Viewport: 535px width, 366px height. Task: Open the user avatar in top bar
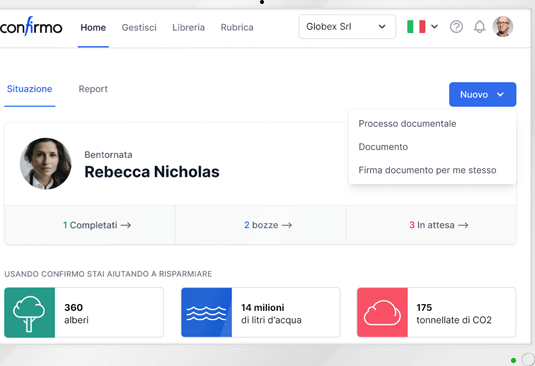[x=503, y=27]
